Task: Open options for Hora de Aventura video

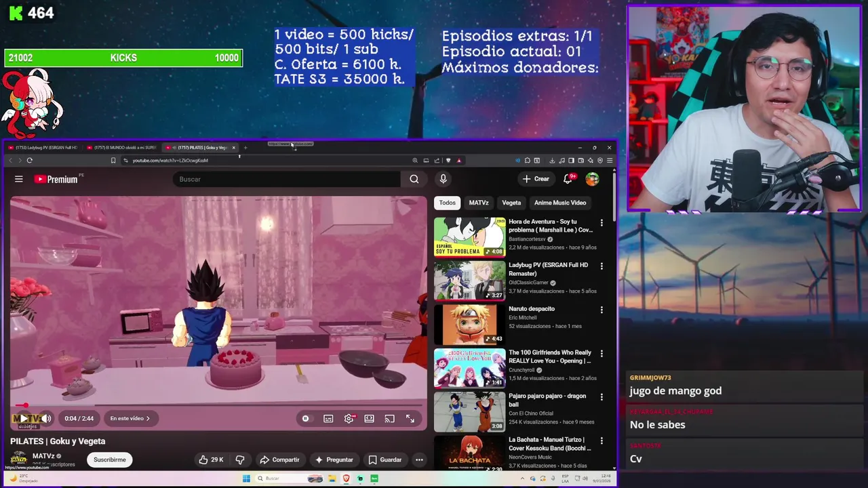Action: coord(601,223)
